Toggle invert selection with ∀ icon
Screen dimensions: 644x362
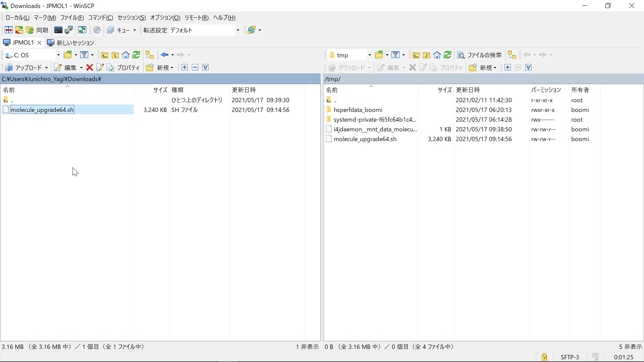(x=206, y=67)
